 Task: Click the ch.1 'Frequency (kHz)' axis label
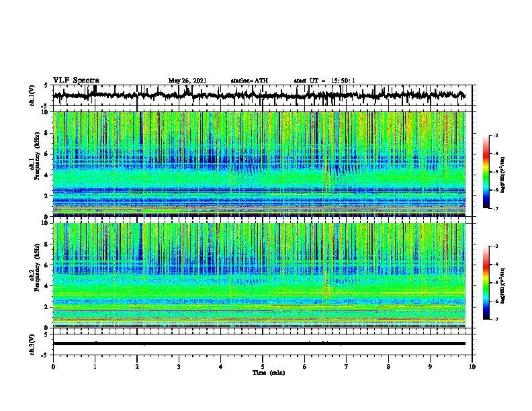tap(37, 156)
